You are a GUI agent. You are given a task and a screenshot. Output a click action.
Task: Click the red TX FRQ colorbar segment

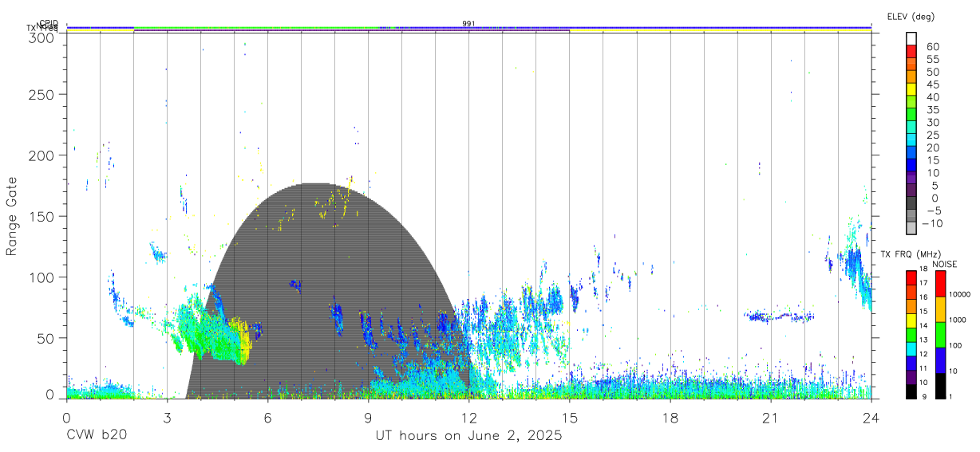(911, 277)
